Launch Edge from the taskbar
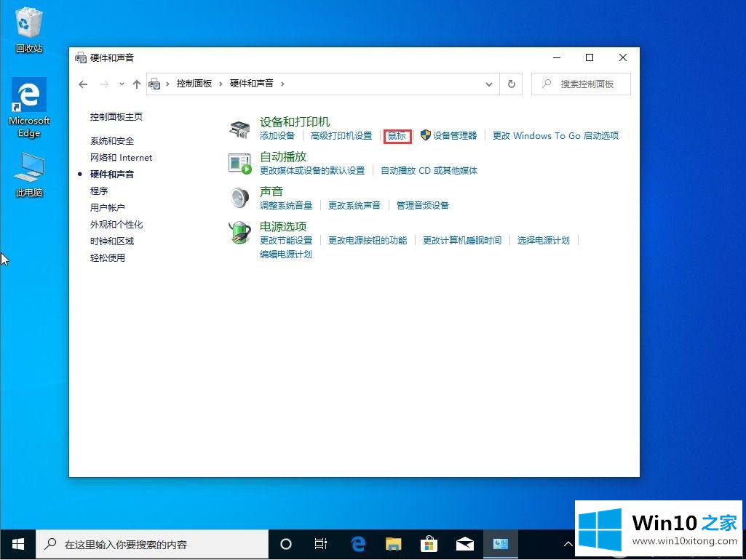Image resolution: width=746 pixels, height=560 pixels. [x=358, y=544]
